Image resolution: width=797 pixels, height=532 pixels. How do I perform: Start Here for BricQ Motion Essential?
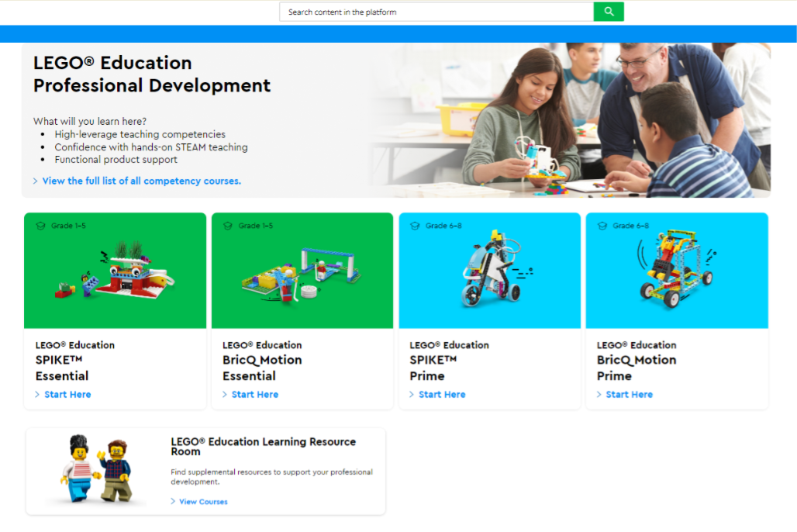254,395
